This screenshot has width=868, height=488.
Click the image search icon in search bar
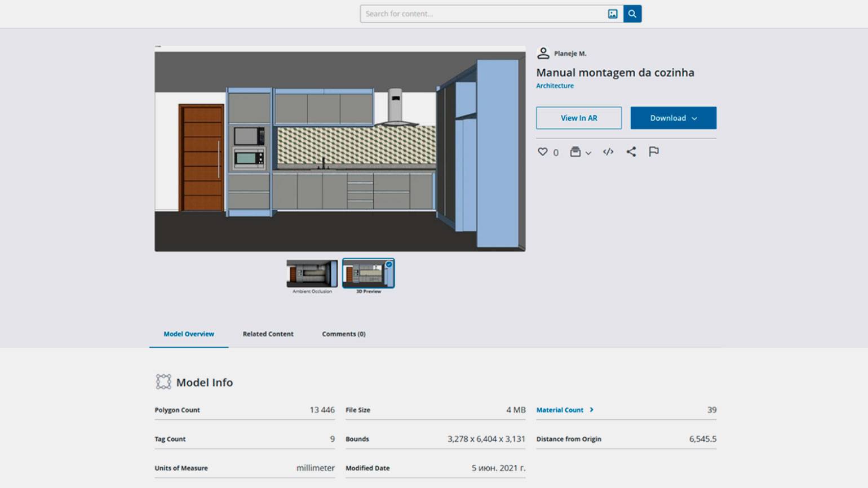pos(613,14)
